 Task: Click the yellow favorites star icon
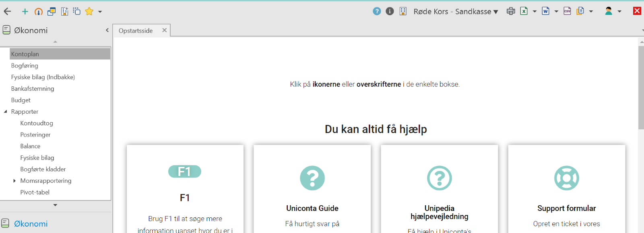(89, 12)
